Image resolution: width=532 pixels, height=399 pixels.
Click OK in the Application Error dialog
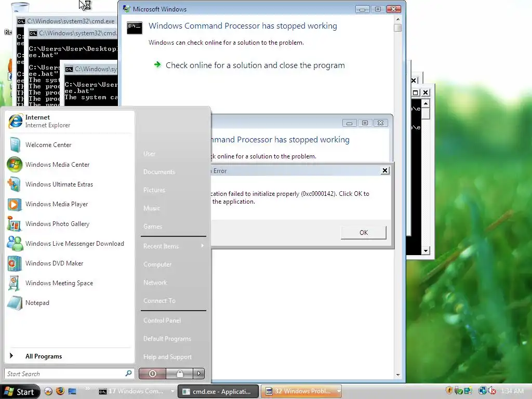(x=363, y=232)
